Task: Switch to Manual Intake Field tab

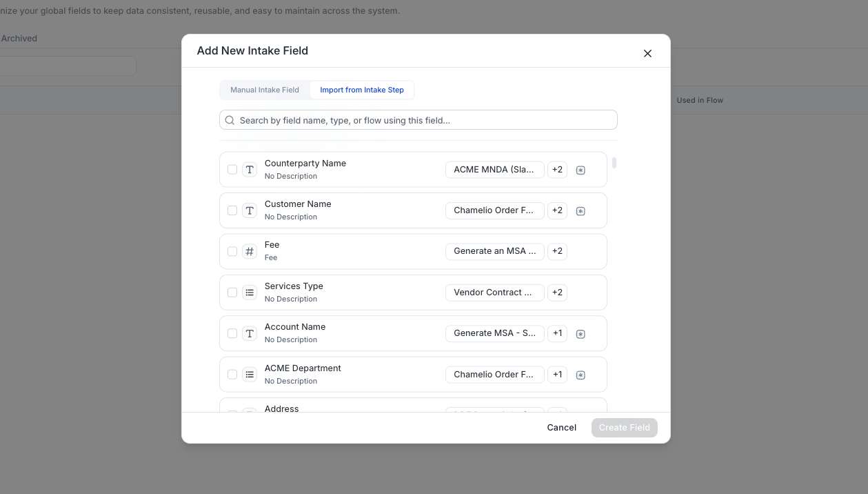Action: tap(265, 90)
